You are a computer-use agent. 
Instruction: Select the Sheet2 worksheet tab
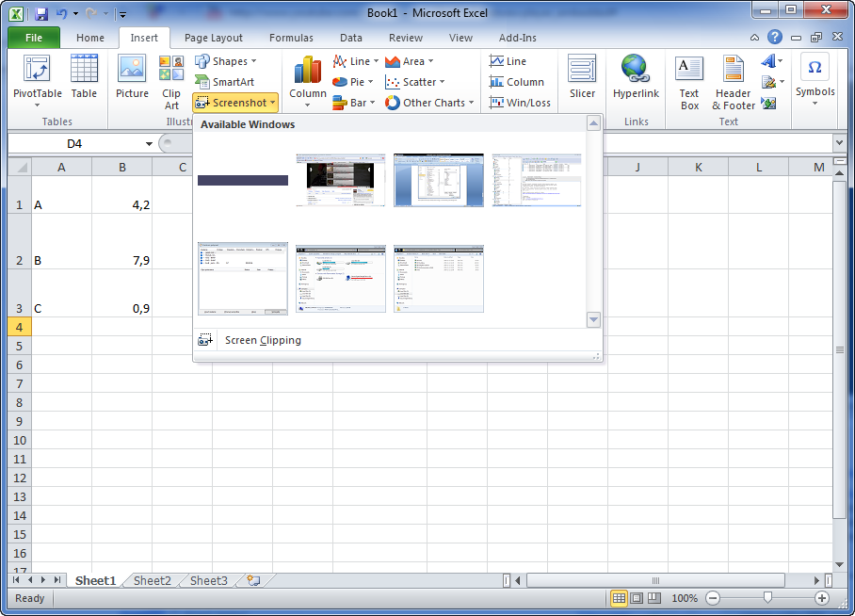pos(153,580)
